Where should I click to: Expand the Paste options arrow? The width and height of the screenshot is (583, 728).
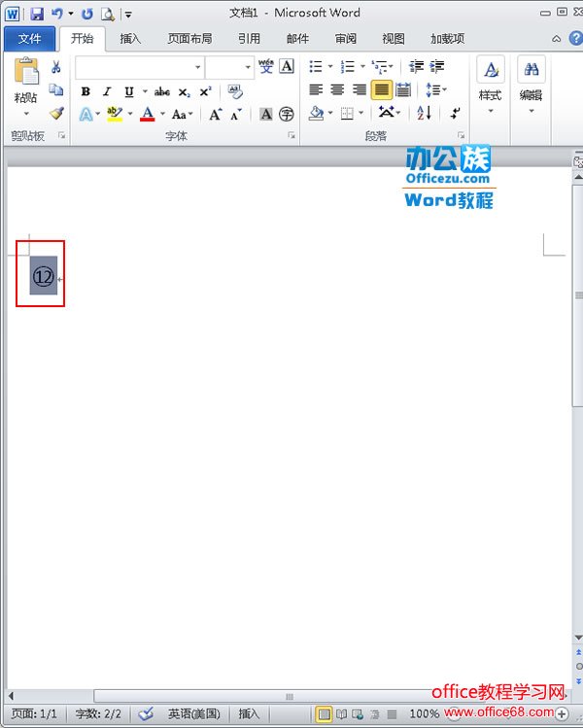click(26, 114)
